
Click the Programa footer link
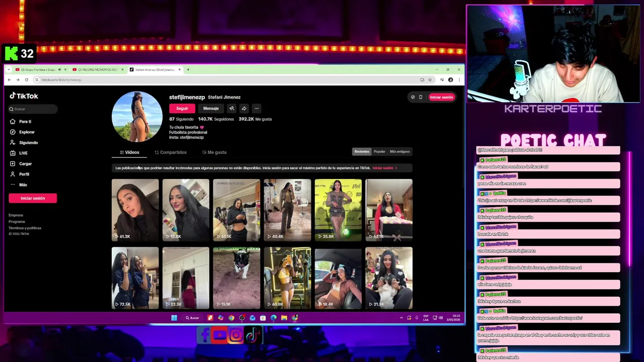point(17,222)
